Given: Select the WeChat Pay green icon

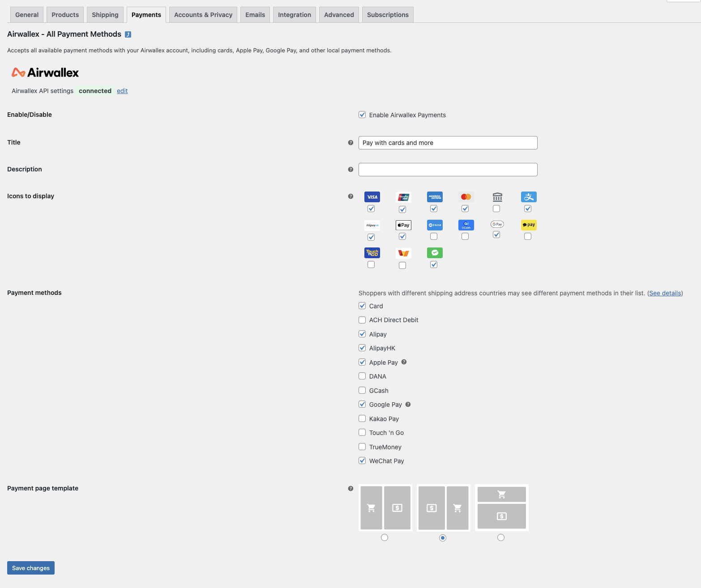Looking at the screenshot, I should pyautogui.click(x=434, y=252).
